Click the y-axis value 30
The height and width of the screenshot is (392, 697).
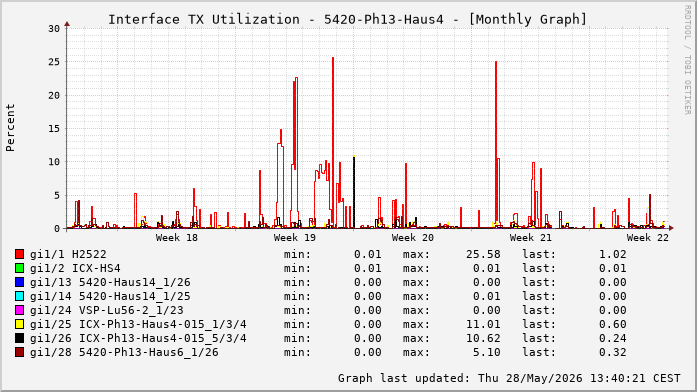[x=54, y=28]
